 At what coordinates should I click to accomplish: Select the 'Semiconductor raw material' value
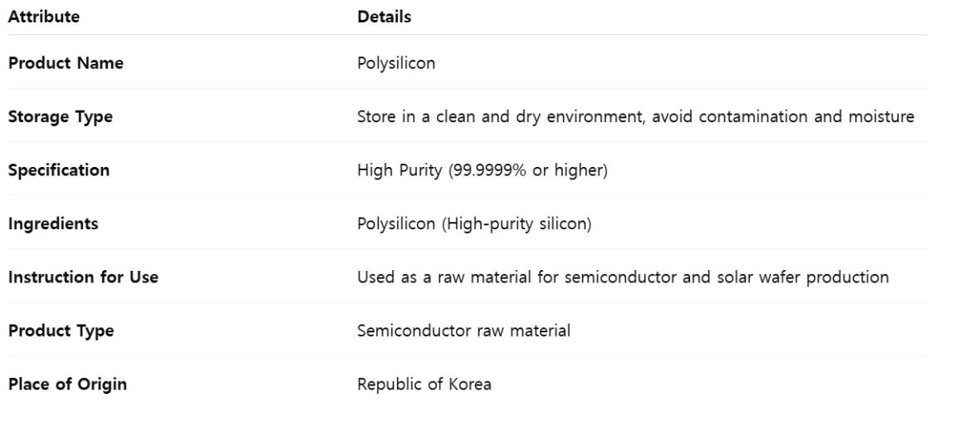463,331
